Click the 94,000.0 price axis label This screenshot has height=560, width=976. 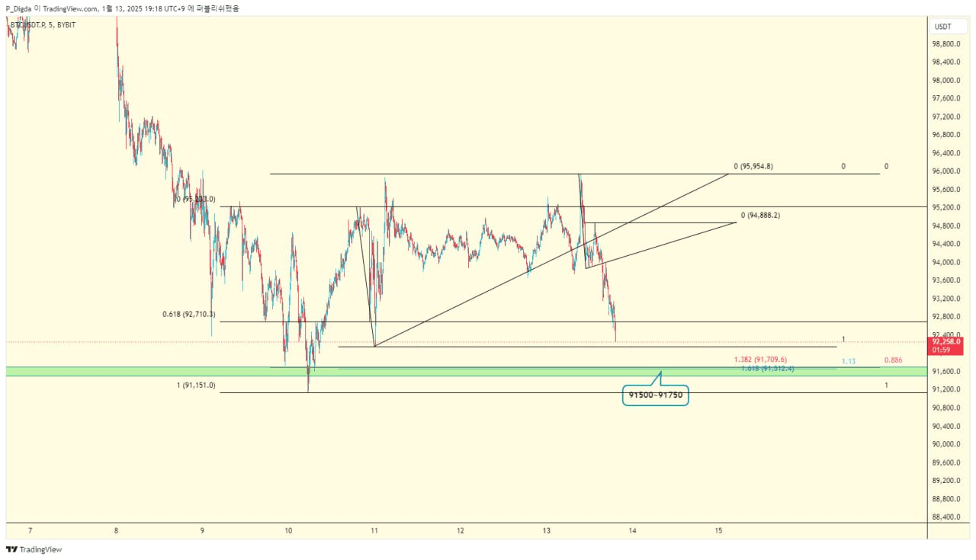945,262
